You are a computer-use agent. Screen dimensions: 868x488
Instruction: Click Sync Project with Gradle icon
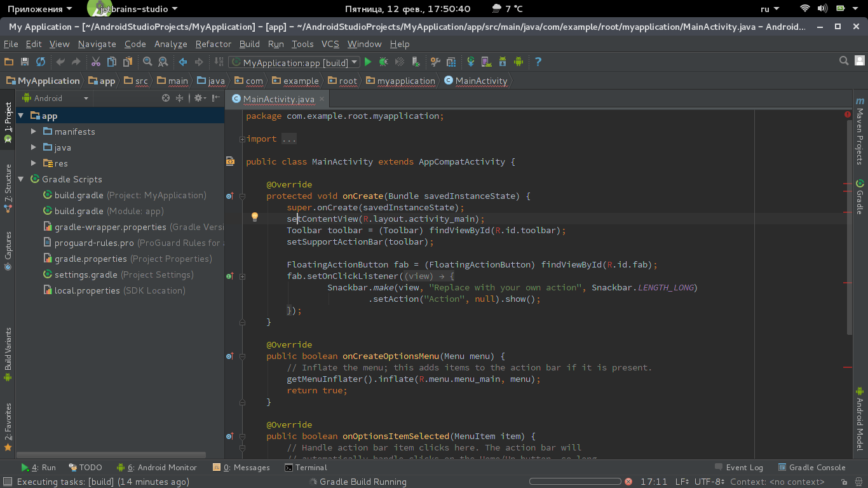(x=471, y=62)
